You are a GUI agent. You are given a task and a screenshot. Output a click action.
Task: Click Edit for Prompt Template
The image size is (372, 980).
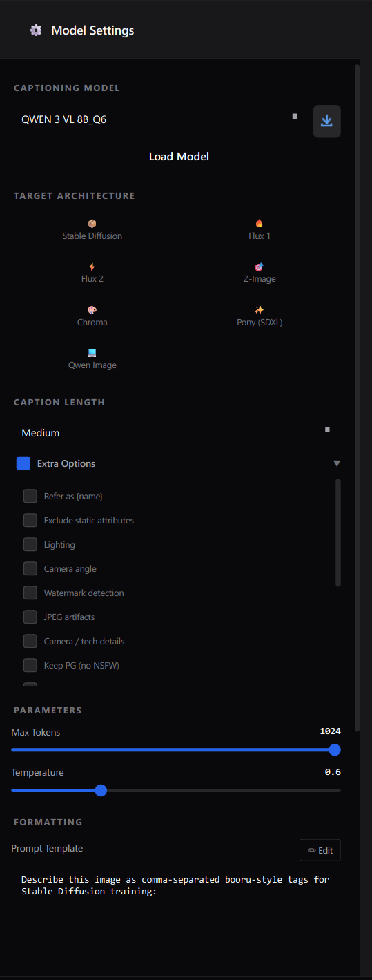point(320,850)
